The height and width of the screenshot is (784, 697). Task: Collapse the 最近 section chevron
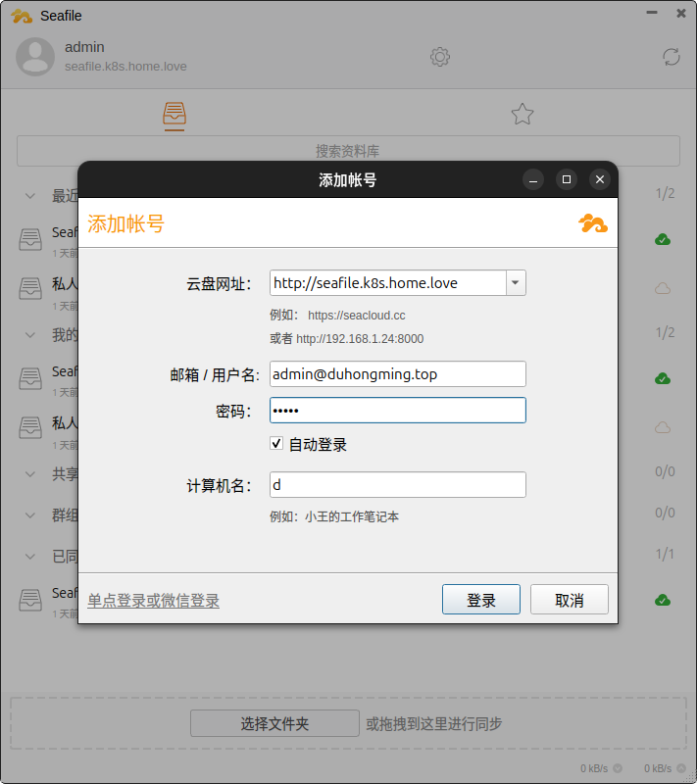(x=30, y=196)
